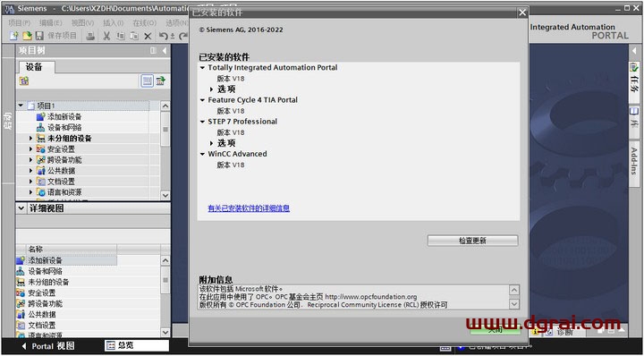Image resolution: width=644 pixels, height=356 pixels.
Task: Open the Undo history dropdown arrow
Action: [173, 37]
